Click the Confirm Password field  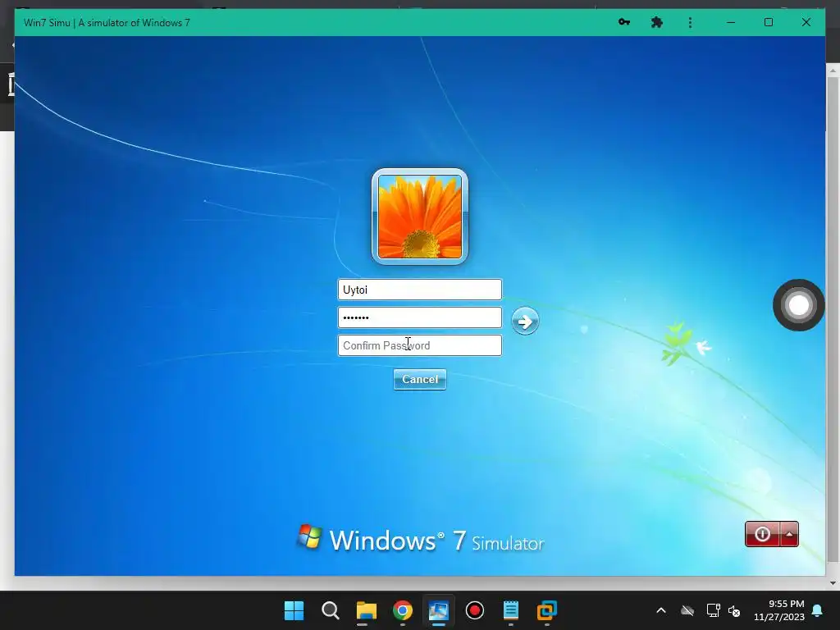pos(419,345)
